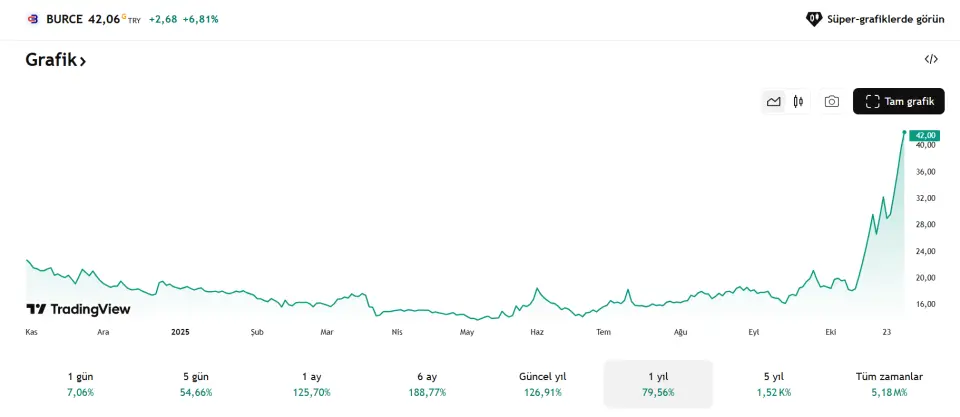Screen dimensions: 960x417
Task: Select the 5 gün time range
Action: click(196, 384)
